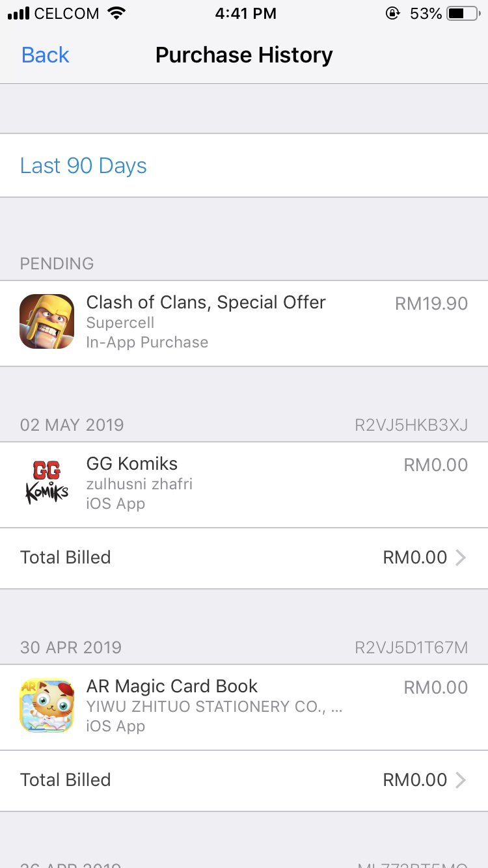
Task: Select the GG Komiks purchase title
Action: tap(132, 464)
